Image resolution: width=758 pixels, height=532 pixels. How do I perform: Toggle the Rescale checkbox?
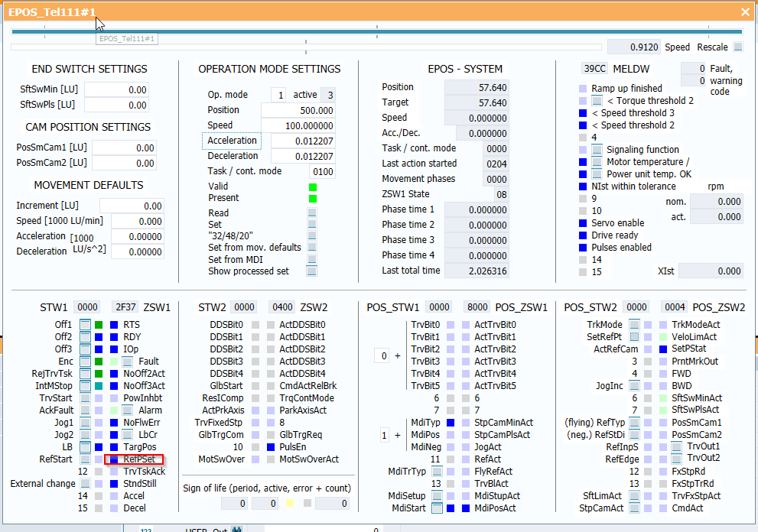click(737, 47)
